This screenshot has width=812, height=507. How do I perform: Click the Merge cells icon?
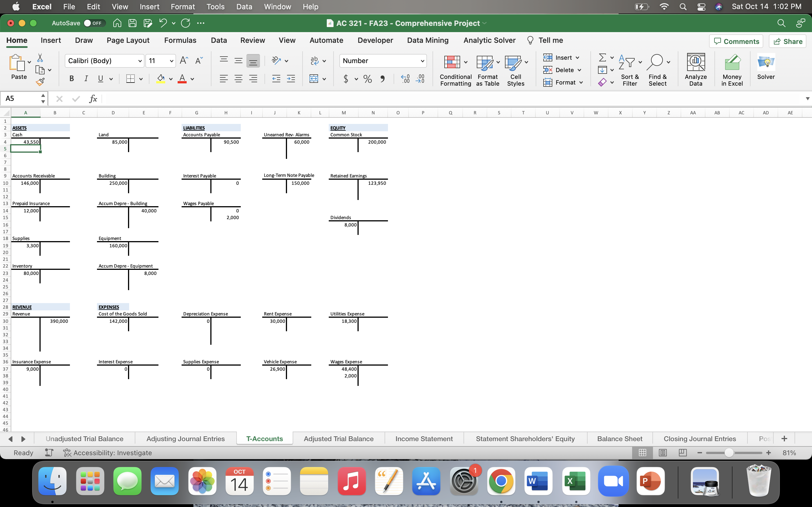click(x=314, y=79)
